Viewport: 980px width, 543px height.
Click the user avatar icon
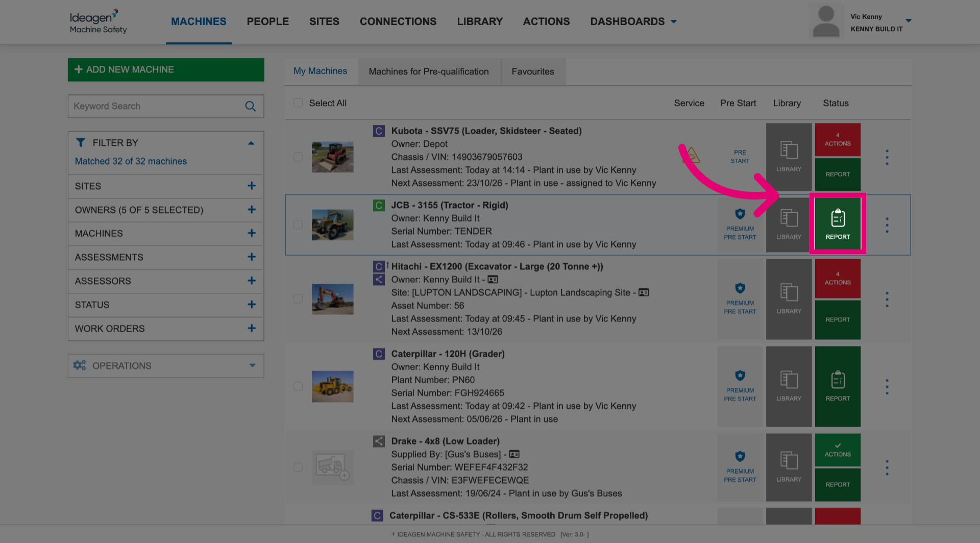(826, 21)
